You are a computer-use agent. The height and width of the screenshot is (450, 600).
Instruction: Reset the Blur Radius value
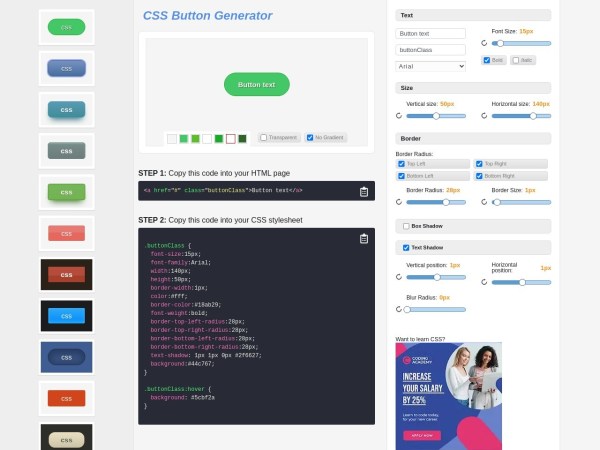[399, 309]
